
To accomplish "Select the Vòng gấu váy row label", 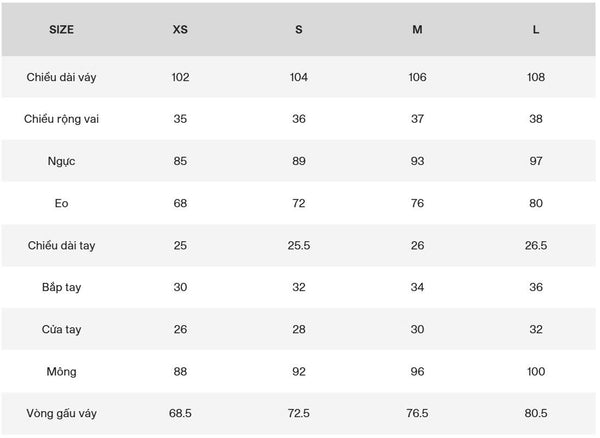I will coord(61,413).
